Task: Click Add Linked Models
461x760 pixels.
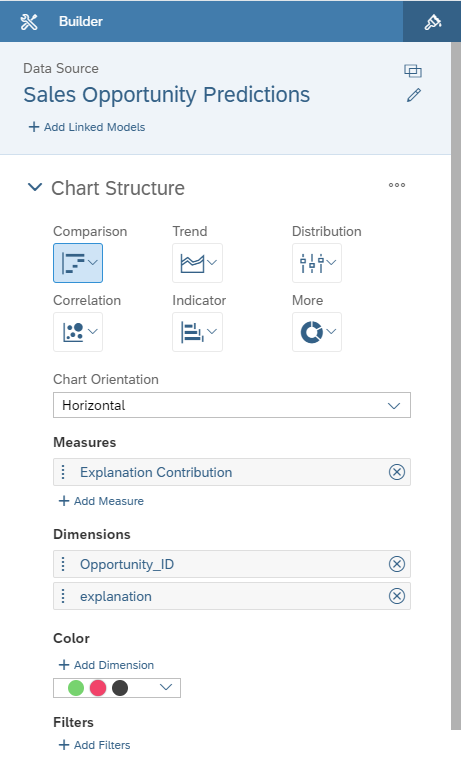Action: pos(87,127)
